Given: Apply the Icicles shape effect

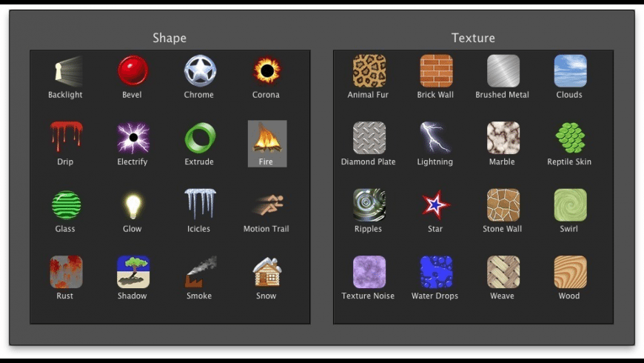Looking at the screenshot, I should 200,204.
